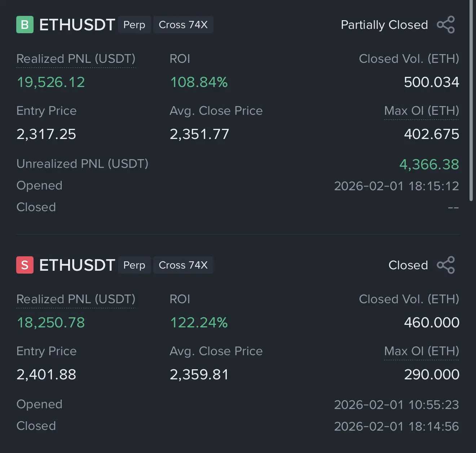Select the 19,526.12 realized PNL value
Screen dimensions: 476x453
click(51, 82)
